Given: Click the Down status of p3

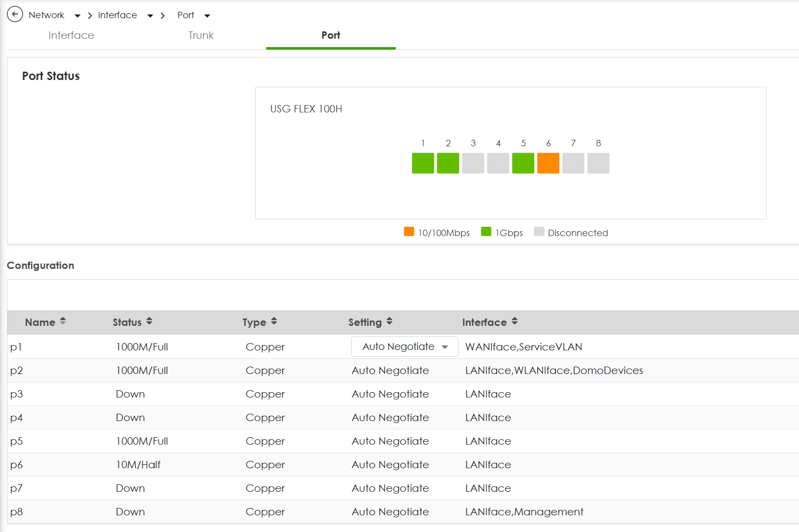Looking at the screenshot, I should pos(130,394).
